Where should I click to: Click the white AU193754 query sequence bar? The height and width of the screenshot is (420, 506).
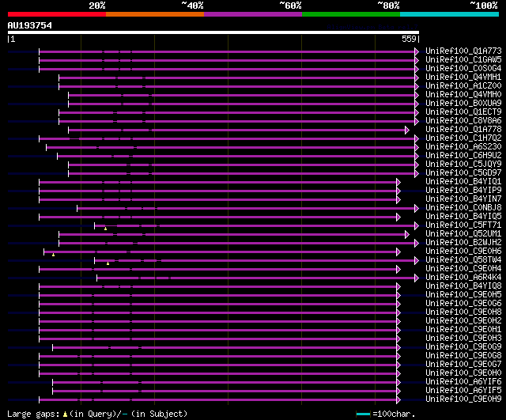click(213, 32)
